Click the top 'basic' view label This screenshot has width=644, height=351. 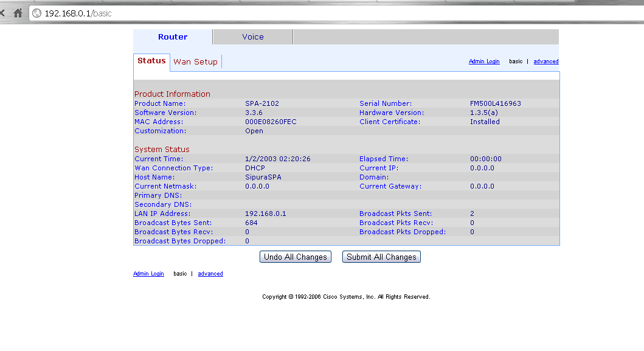tap(516, 61)
